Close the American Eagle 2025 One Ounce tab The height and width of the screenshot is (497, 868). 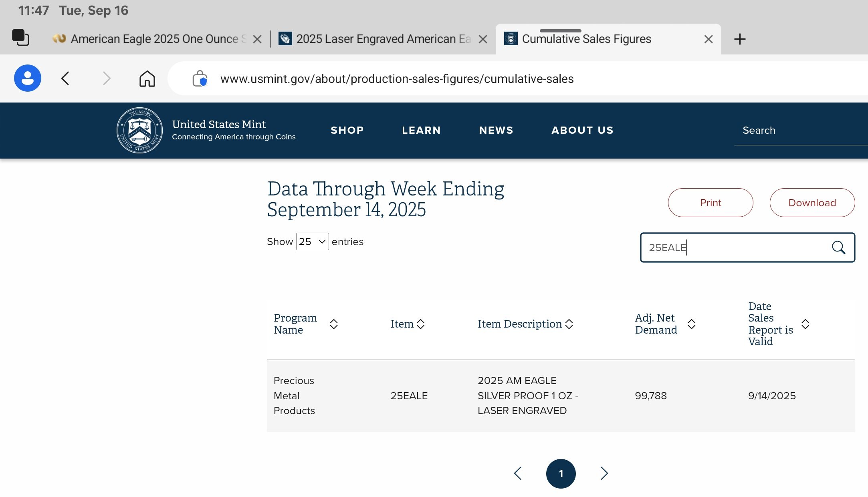[x=257, y=39]
